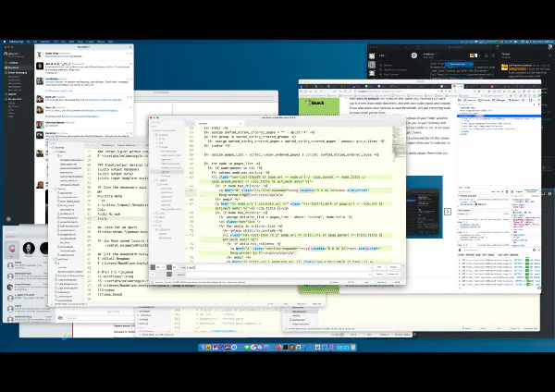
Task: Click the screenshot thumbnail on the Bunch webpage
Action: (425, 207)
